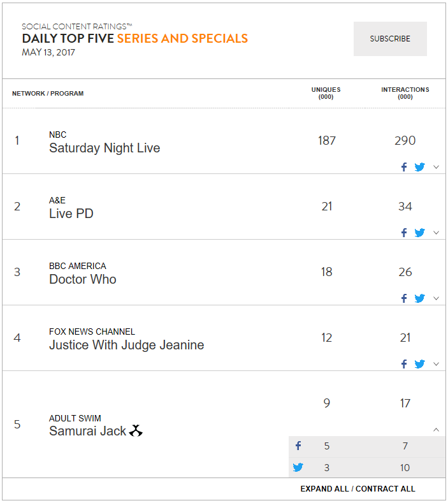Click Twitter icon in Samurai Jack breakdown

tap(298, 467)
